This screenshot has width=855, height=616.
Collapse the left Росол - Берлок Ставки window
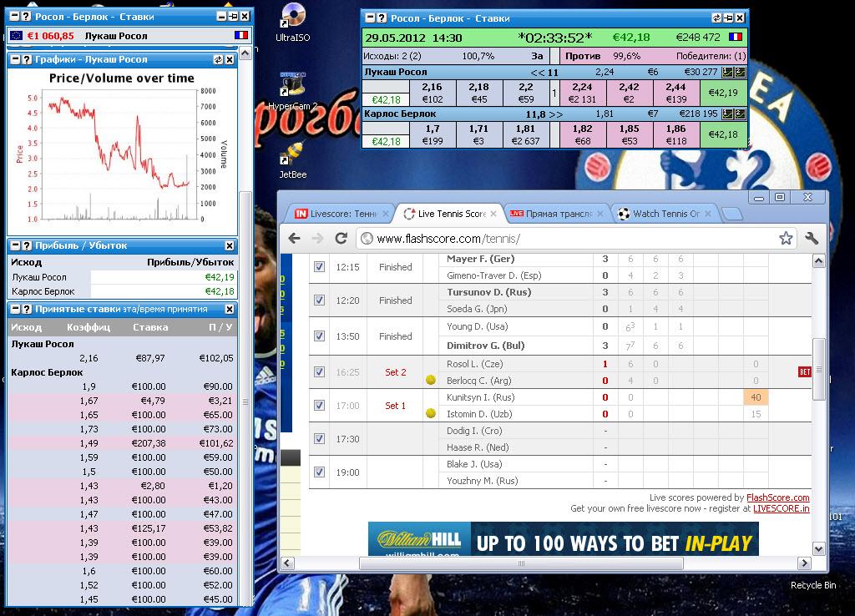(15, 17)
